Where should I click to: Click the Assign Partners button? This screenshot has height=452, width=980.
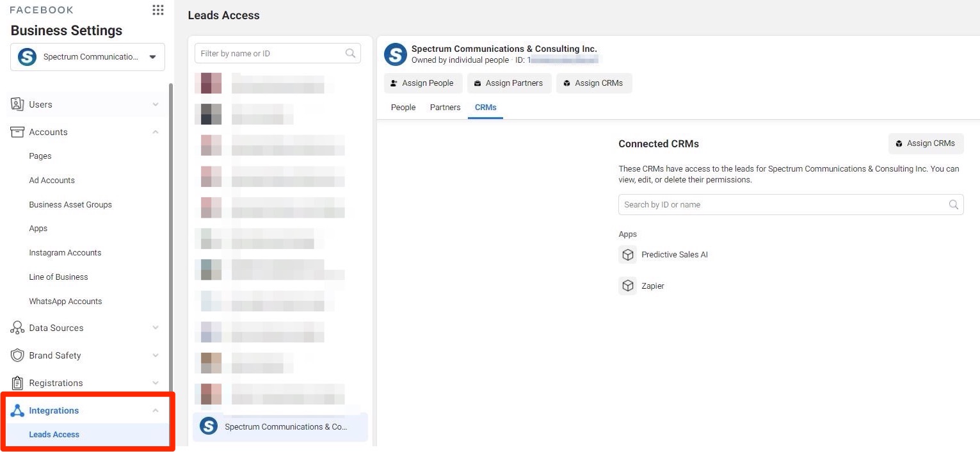[509, 83]
